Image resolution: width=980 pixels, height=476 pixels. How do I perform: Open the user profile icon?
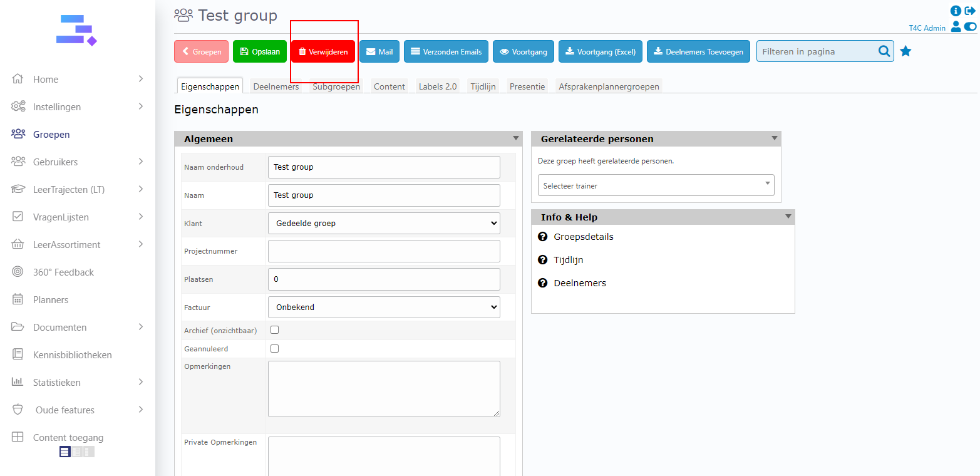click(x=956, y=27)
